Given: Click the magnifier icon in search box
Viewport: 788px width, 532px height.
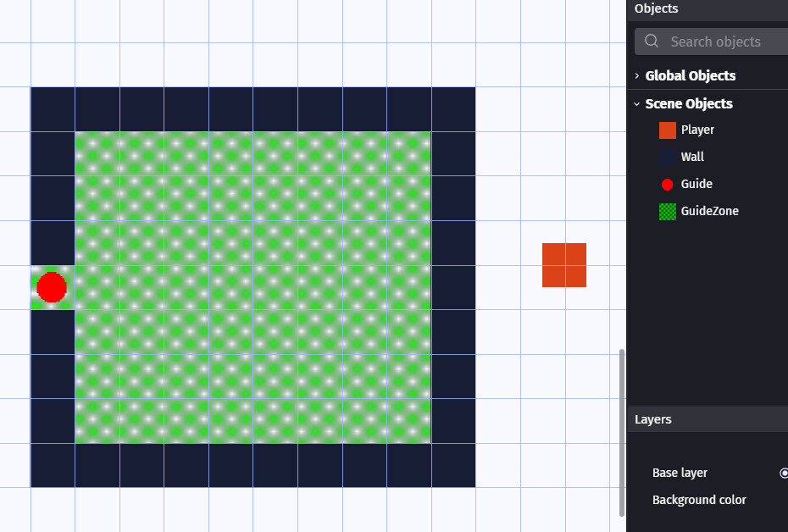Looking at the screenshot, I should tap(652, 42).
